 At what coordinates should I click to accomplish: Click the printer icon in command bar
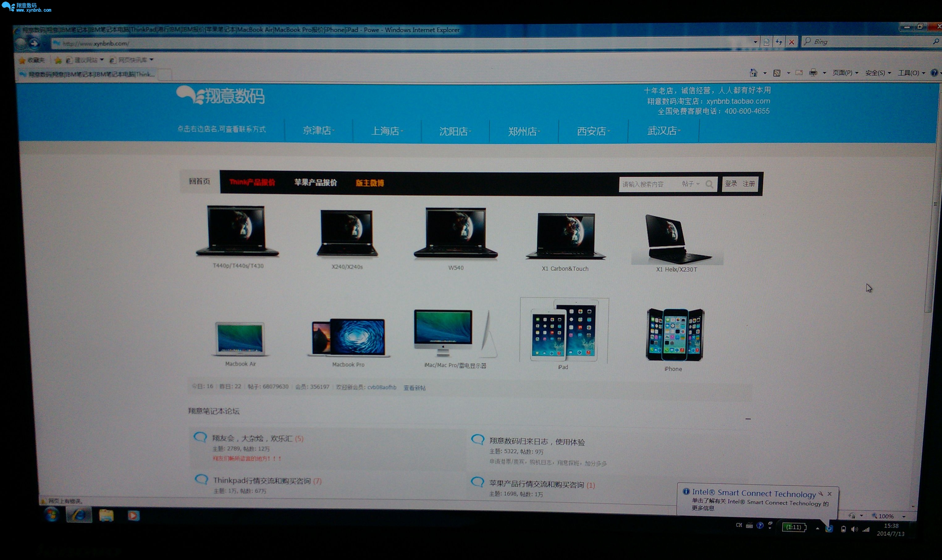pyautogui.click(x=813, y=73)
